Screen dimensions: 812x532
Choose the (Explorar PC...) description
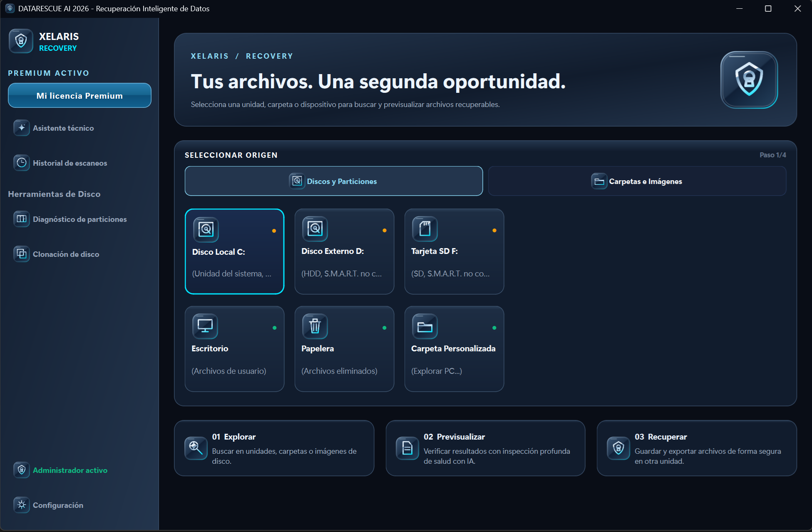[437, 371]
